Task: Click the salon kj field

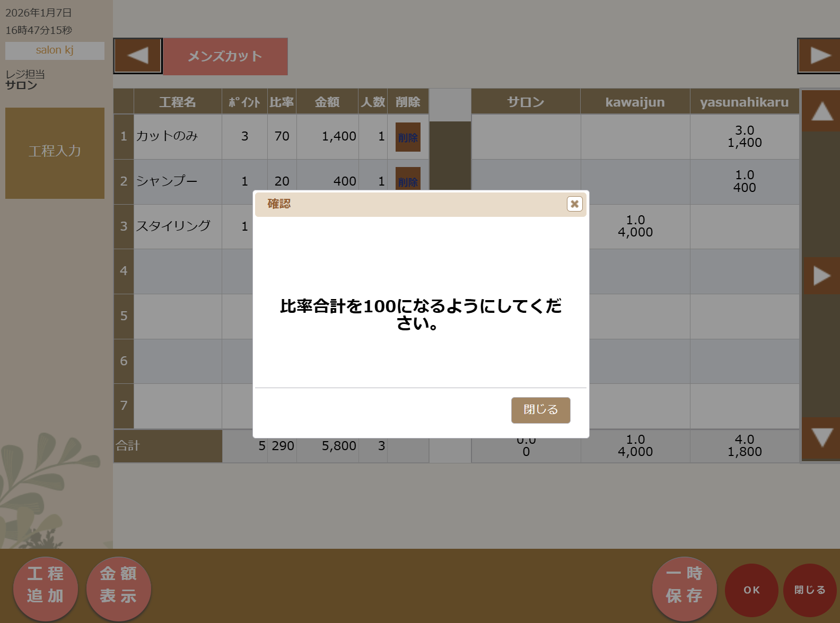Action: (55, 50)
